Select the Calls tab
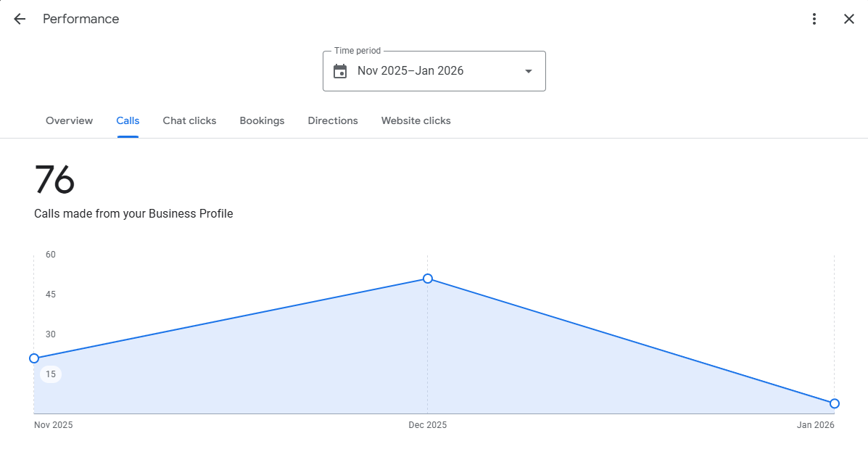This screenshot has width=868, height=465. (128, 120)
